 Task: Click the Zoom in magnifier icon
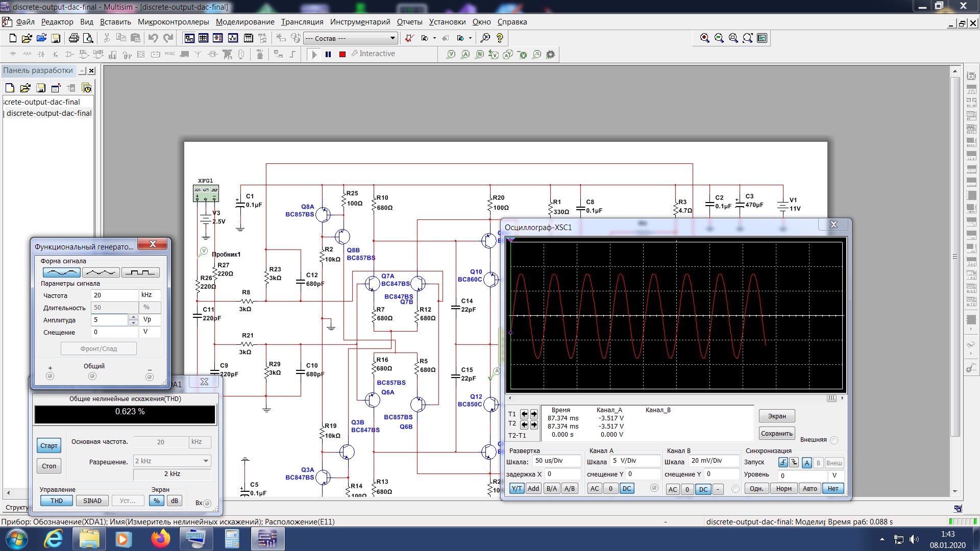point(705,38)
